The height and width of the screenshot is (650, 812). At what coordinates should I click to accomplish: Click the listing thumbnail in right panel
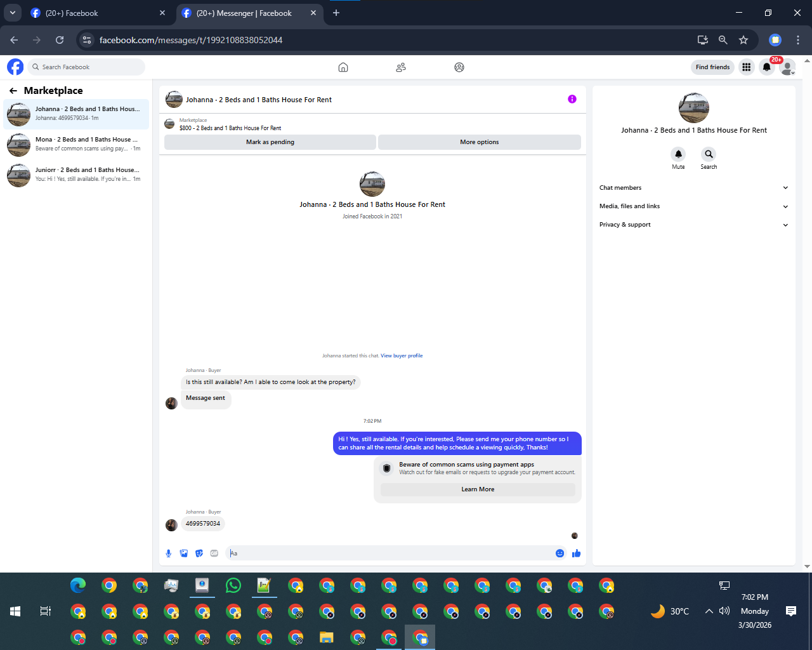[694, 108]
